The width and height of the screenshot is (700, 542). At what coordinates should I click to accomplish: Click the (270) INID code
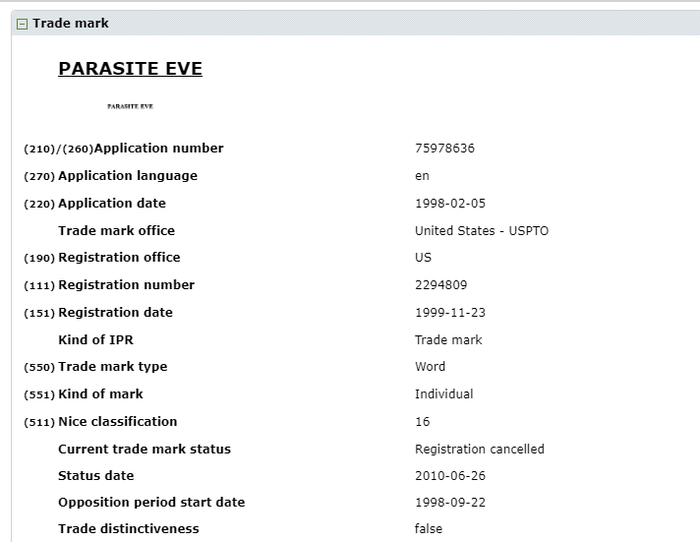pos(39,177)
